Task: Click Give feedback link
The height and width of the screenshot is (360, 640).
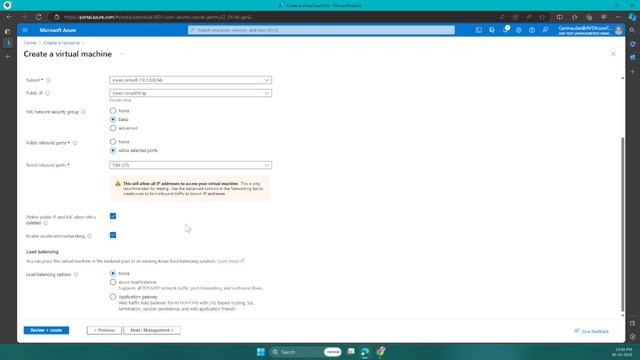Action: click(x=591, y=331)
